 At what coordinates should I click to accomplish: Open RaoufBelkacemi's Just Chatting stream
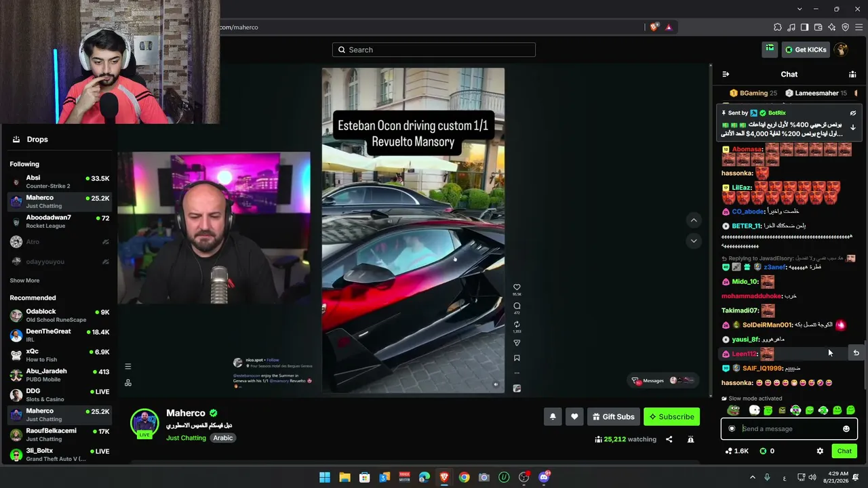coord(60,434)
